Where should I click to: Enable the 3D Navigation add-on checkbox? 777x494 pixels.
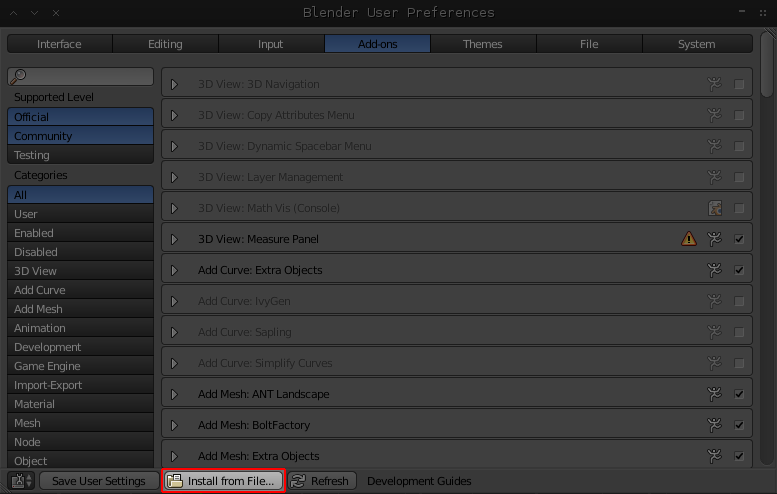pyautogui.click(x=739, y=84)
